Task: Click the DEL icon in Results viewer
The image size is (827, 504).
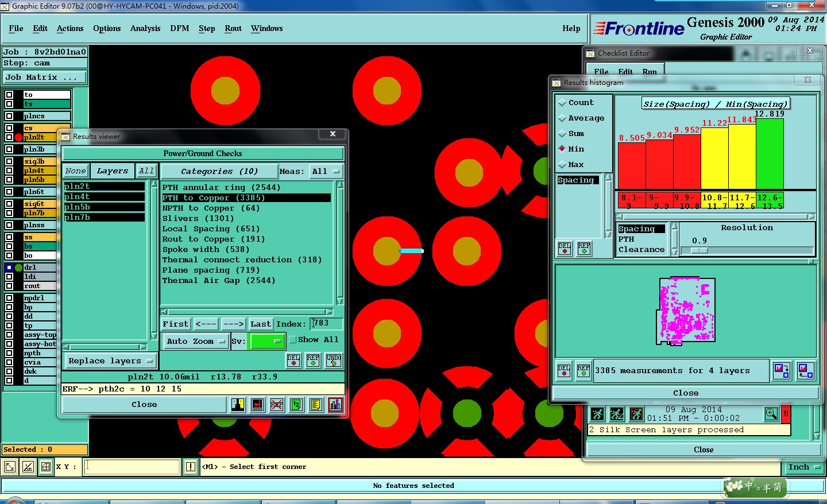Action: 293,360
